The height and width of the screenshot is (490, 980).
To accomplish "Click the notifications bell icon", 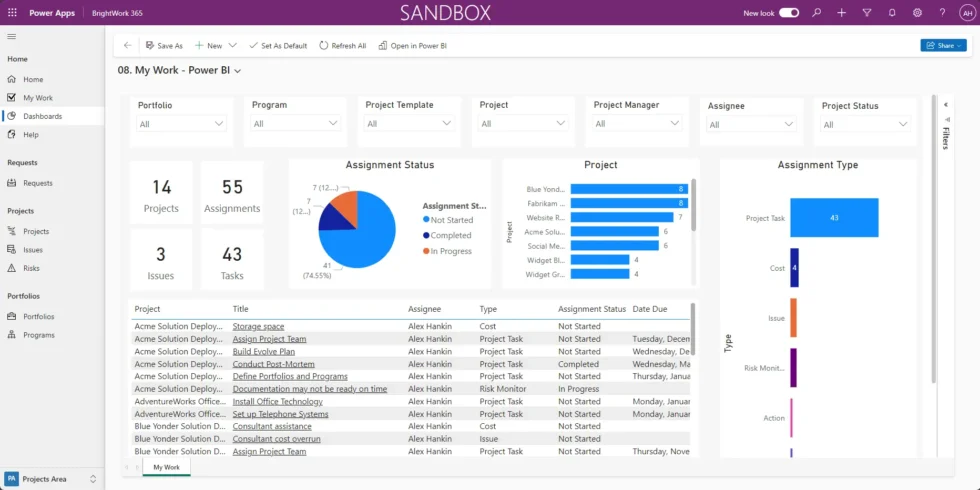I will (890, 13).
